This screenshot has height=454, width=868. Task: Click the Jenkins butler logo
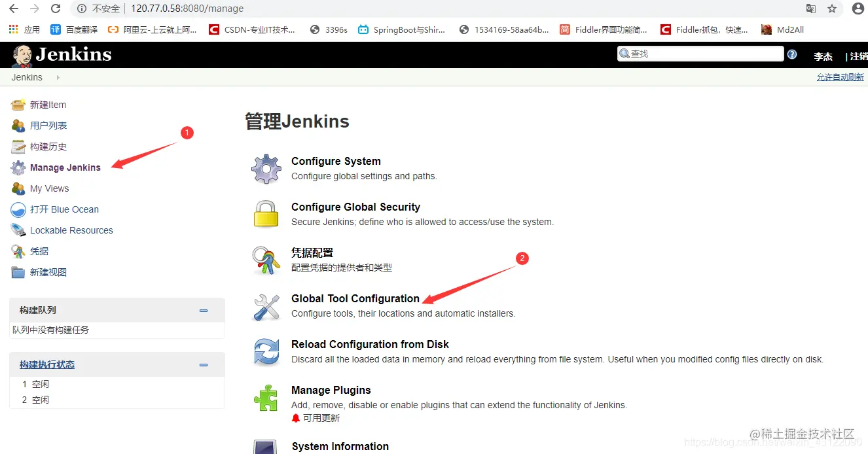point(22,56)
